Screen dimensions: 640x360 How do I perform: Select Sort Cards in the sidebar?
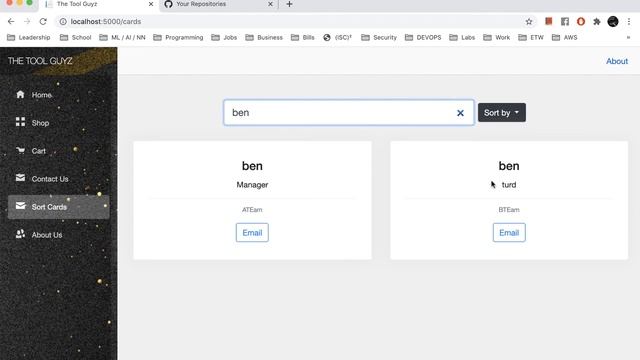coord(59,207)
